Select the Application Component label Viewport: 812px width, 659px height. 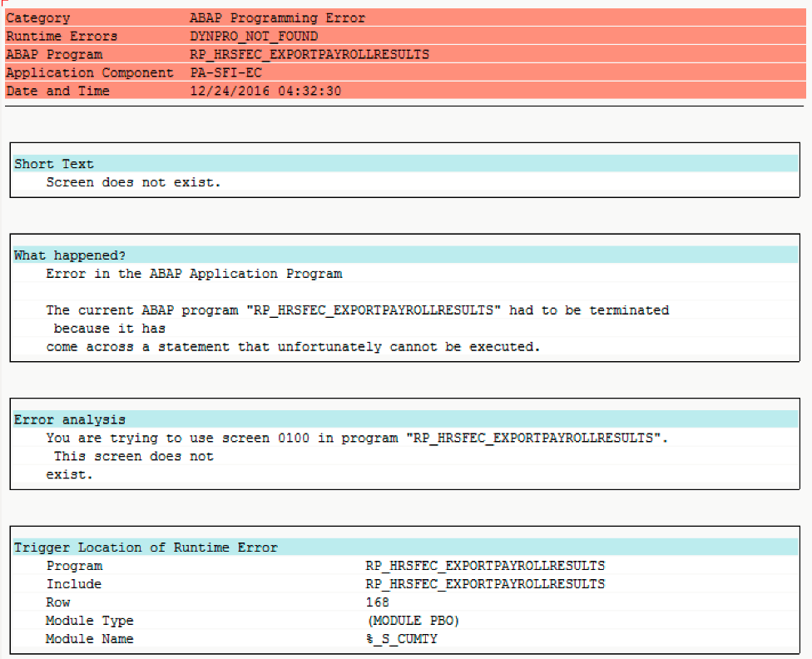(90, 72)
